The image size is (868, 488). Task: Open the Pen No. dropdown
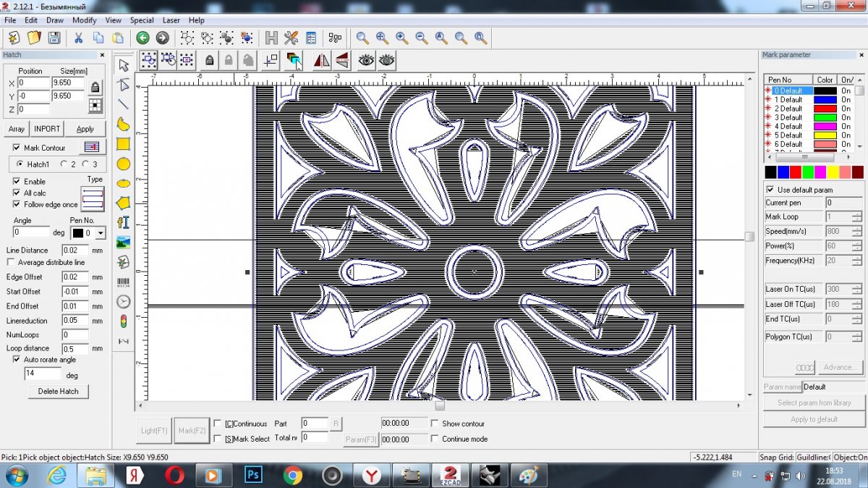click(x=101, y=233)
